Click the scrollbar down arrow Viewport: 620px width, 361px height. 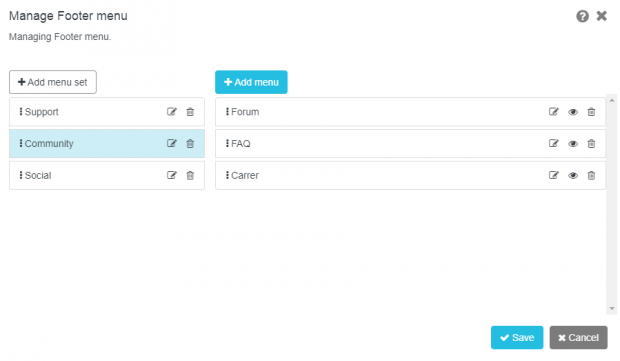[612, 308]
